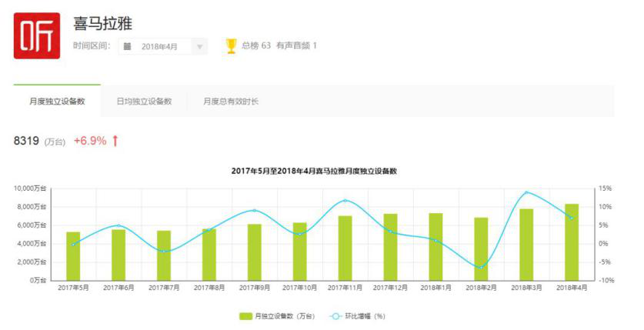This screenshot has width=644, height=330.
Task: Click the 2017年7月 green bar
Action: click(x=164, y=255)
